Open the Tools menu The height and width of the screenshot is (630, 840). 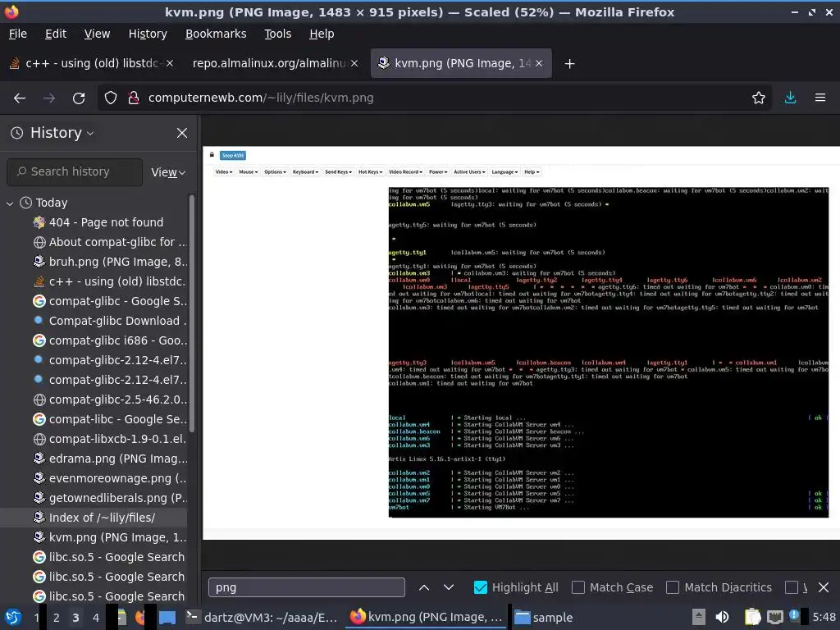pyautogui.click(x=277, y=34)
